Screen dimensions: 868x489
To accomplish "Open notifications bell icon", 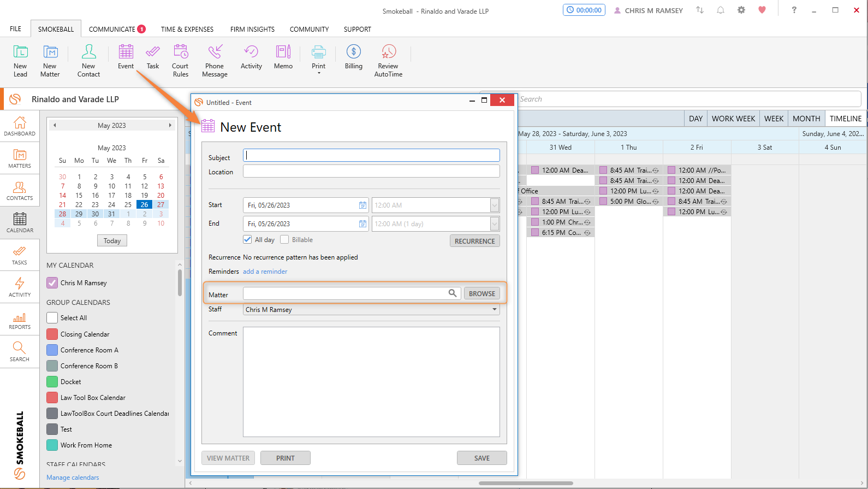I will 721,10.
